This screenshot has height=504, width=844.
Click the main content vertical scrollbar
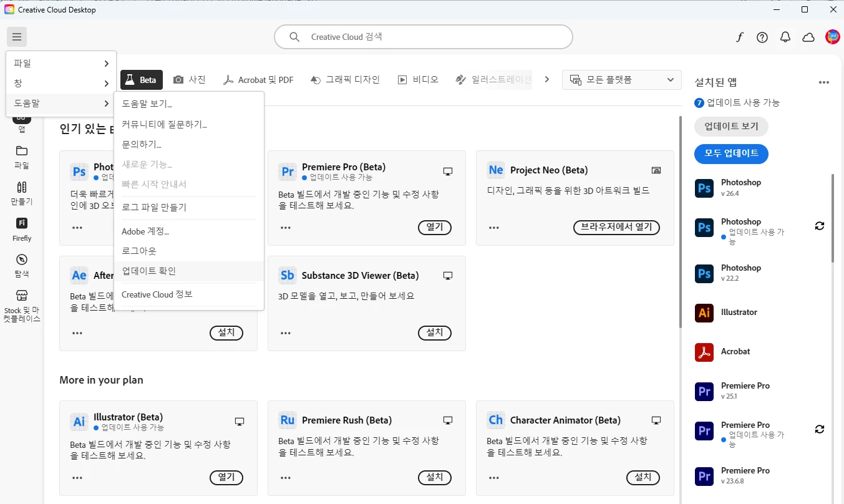coord(681,222)
